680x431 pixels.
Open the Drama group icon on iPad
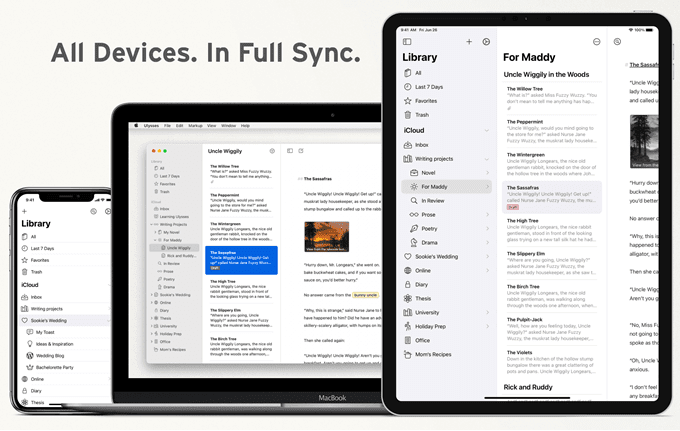click(x=414, y=242)
